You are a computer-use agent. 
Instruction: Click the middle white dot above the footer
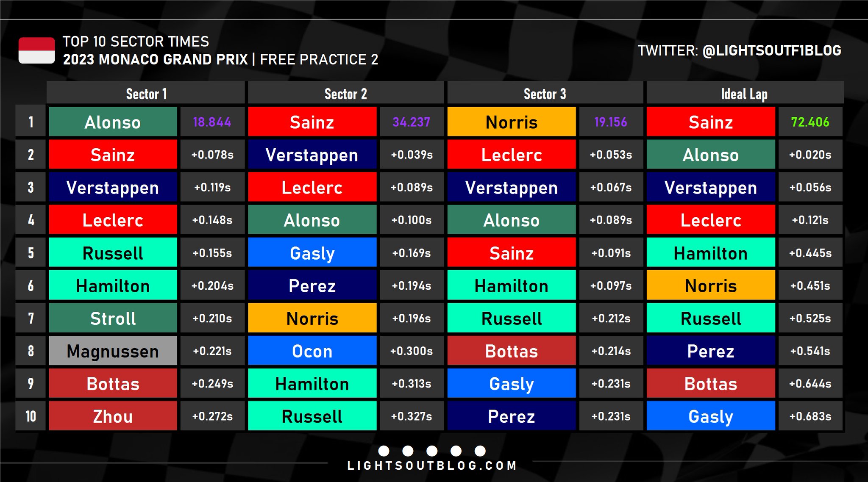click(x=432, y=451)
